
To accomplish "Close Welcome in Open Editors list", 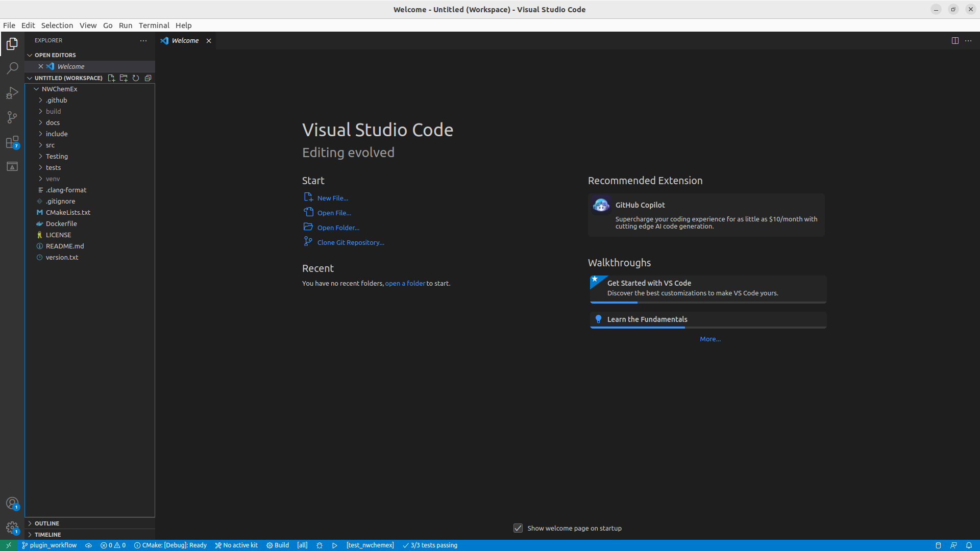I will click(x=41, y=66).
